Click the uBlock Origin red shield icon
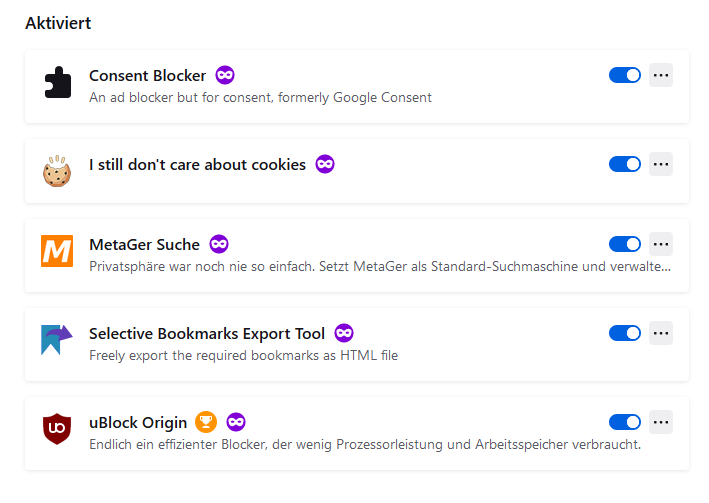Viewport: 709px width, 503px height. pyautogui.click(x=58, y=429)
